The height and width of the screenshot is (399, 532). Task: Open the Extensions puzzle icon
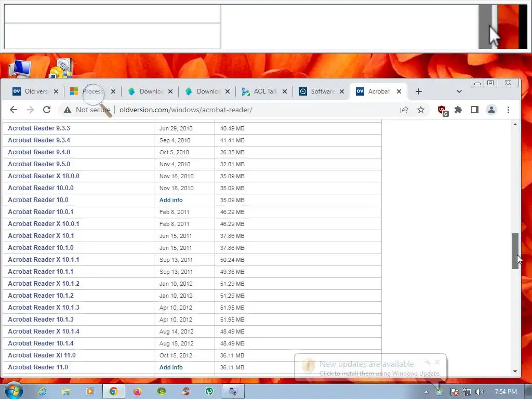click(458, 110)
